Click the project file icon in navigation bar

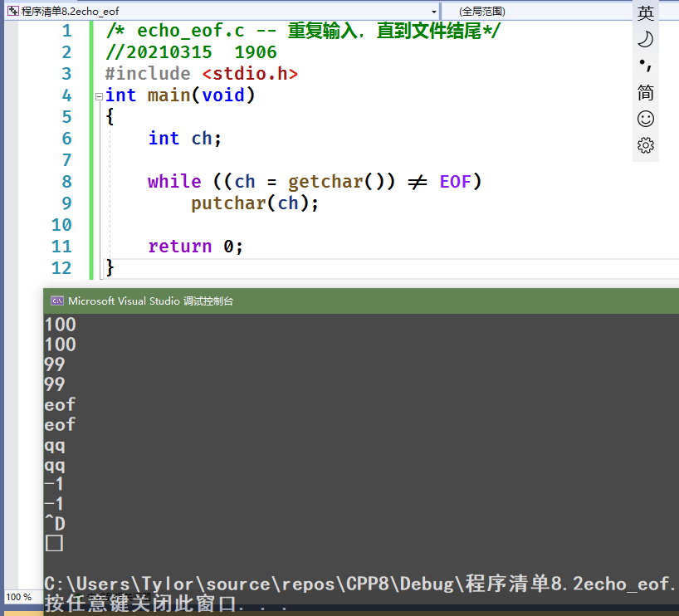[13, 11]
